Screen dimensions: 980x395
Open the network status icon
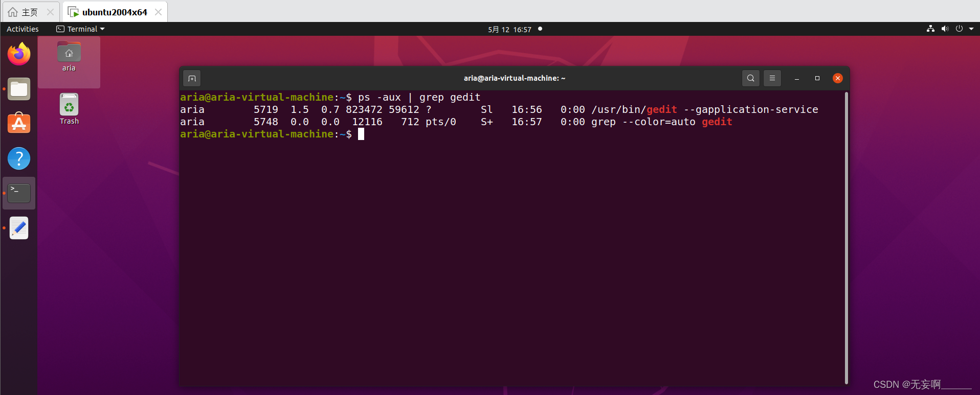point(930,29)
